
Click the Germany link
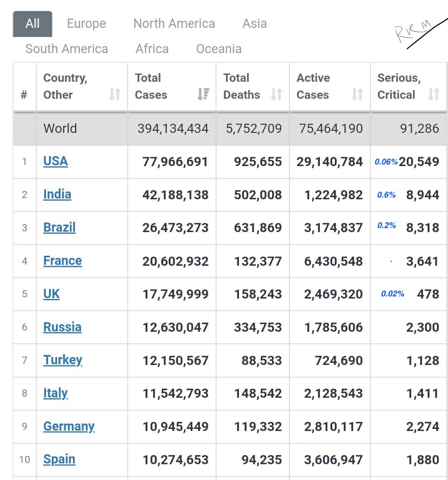click(x=69, y=426)
